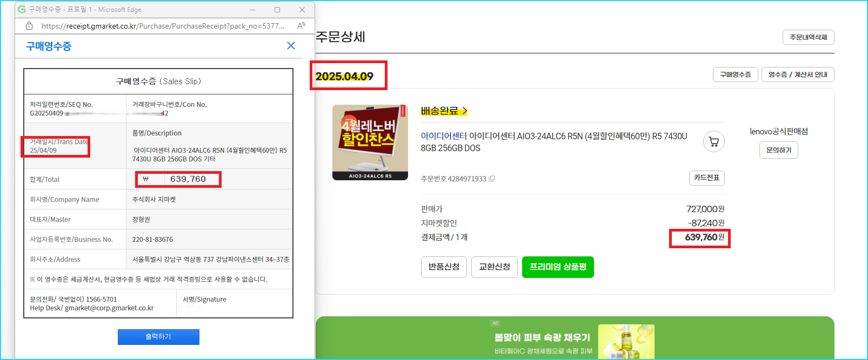The height and width of the screenshot is (360, 868).
Task: Open the 배송완료 delivery status link
Action: tap(444, 111)
